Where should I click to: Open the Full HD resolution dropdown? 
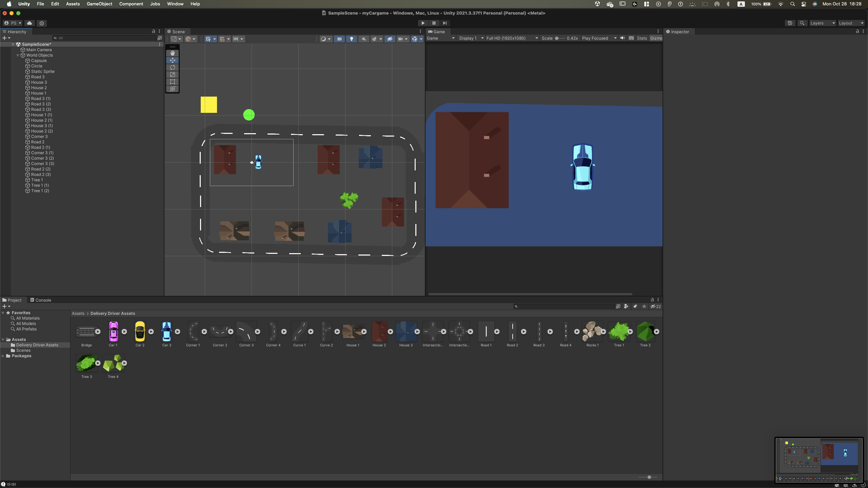(x=512, y=38)
